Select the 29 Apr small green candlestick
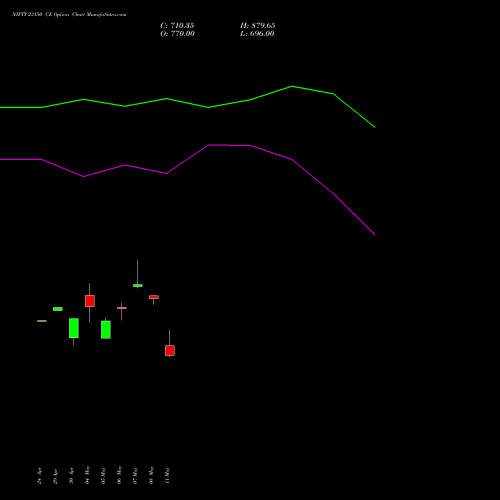Viewport: 500px width, 500px height. (58, 309)
